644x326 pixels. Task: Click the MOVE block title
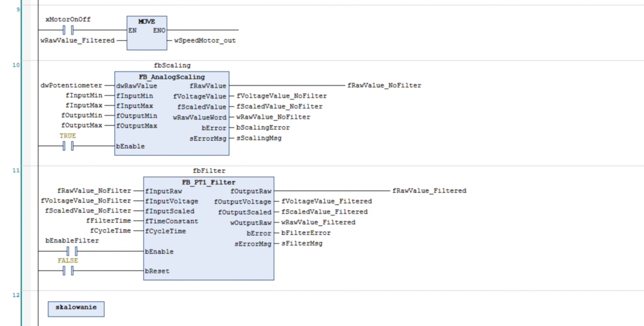(147, 21)
